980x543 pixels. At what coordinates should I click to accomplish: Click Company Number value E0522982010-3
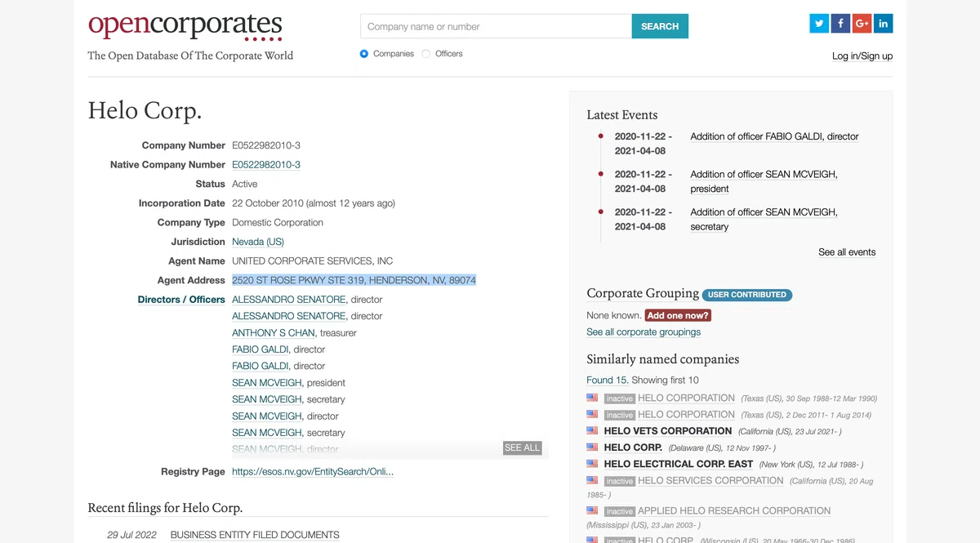(x=266, y=145)
